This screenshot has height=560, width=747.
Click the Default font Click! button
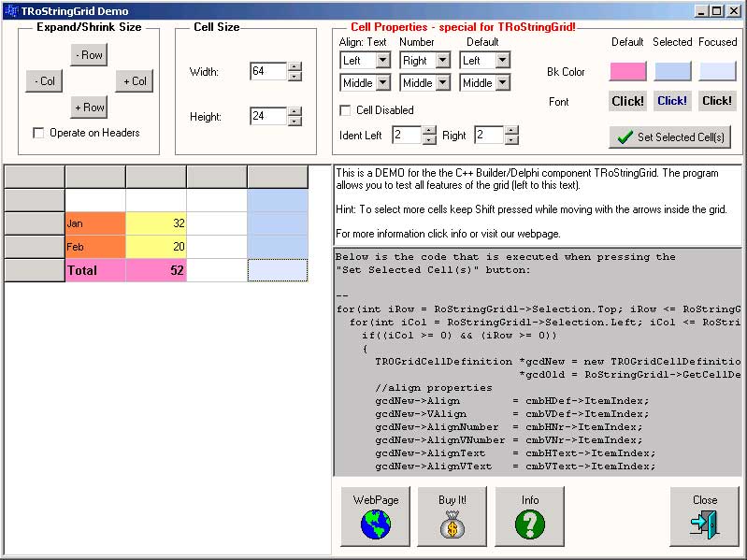(627, 101)
